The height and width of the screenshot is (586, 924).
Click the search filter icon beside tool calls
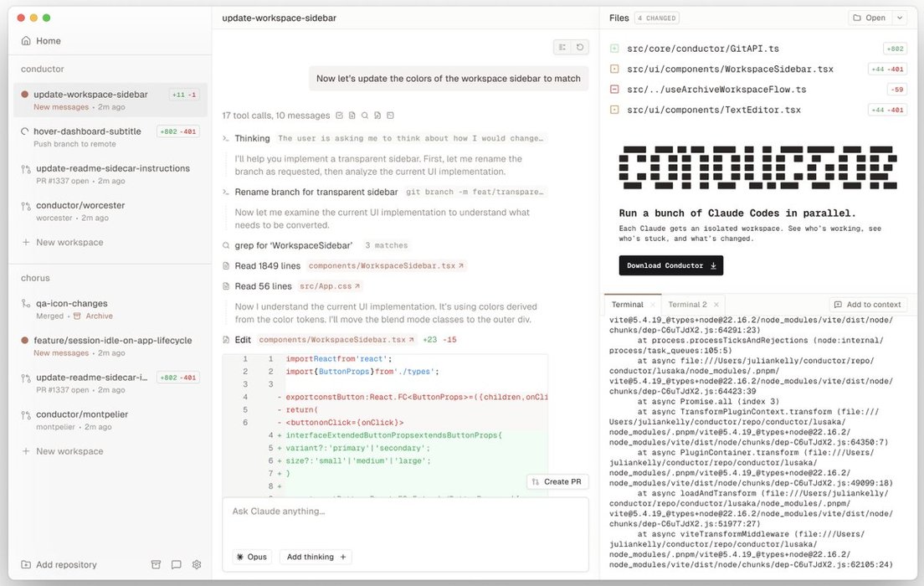point(365,116)
